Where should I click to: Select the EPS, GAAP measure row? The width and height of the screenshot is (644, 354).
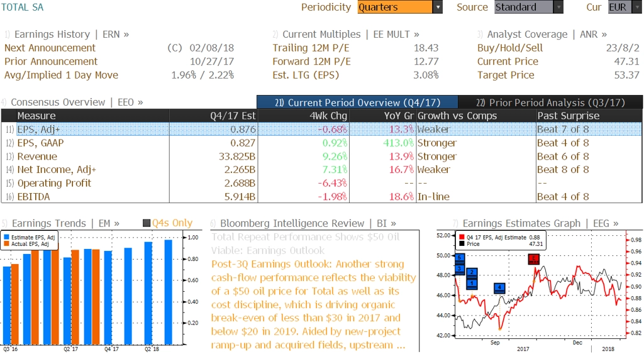(x=321, y=143)
